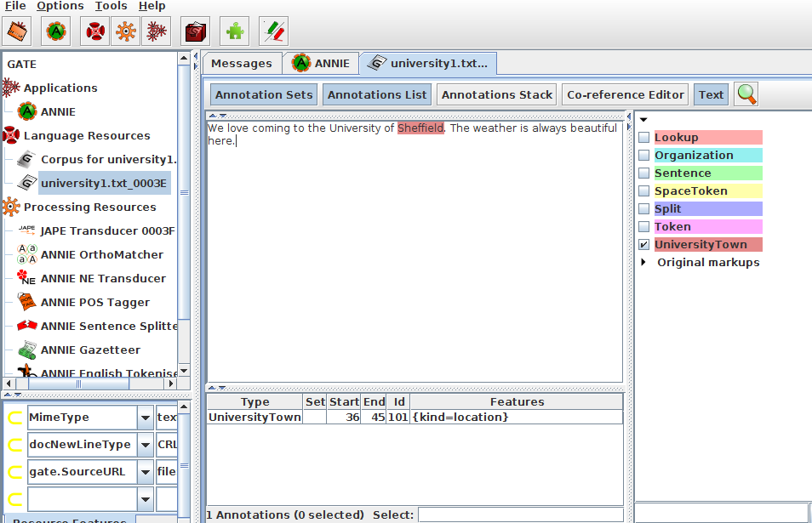
Task: Click the ANNIE application toolbar icon
Action: 56,31
